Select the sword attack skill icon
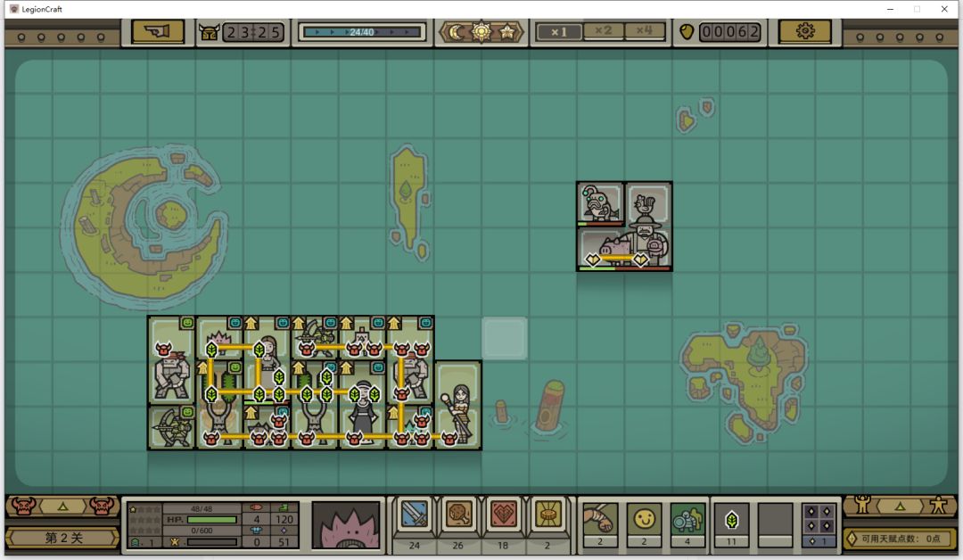 pos(414,514)
